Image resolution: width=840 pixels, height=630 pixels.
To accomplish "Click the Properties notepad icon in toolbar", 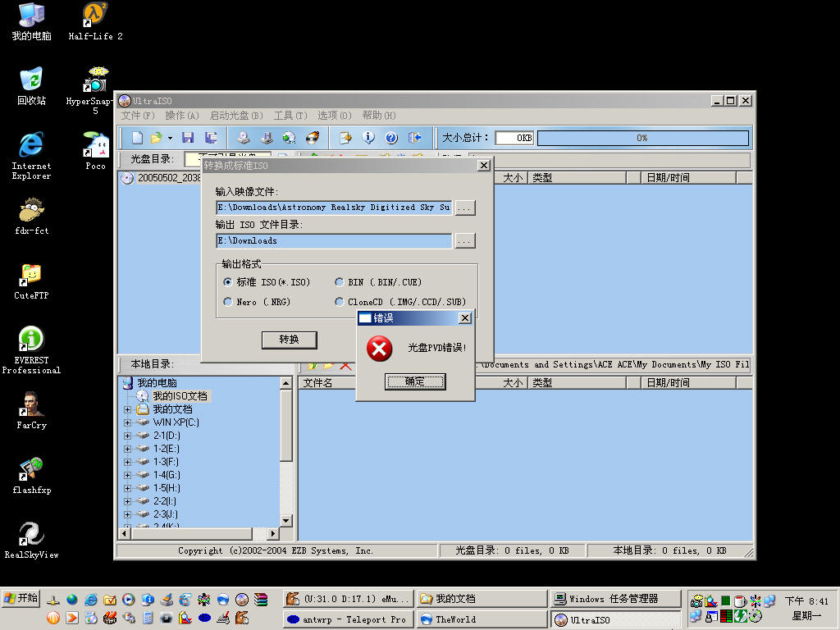I will [x=345, y=138].
